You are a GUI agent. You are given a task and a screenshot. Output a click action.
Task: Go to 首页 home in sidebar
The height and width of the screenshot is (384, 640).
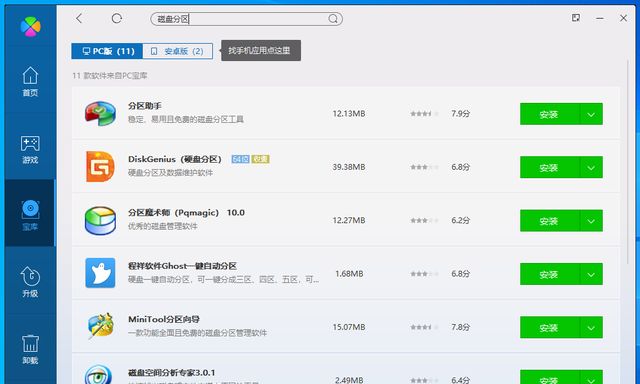pos(30,82)
